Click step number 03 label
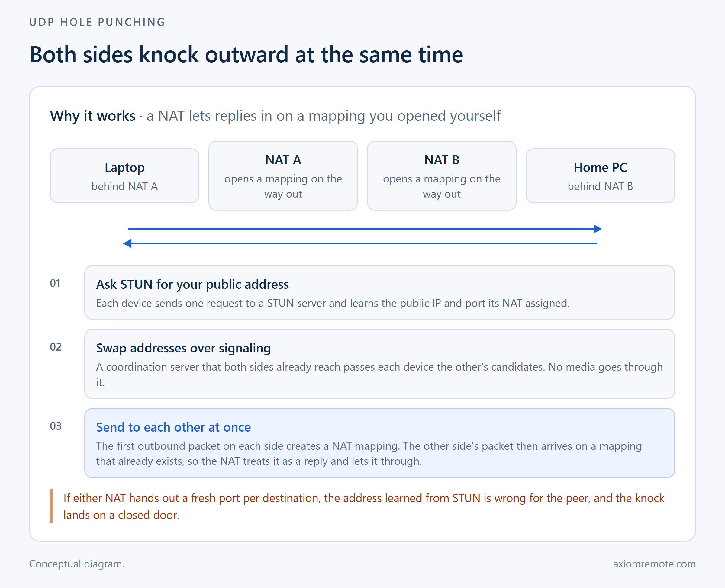This screenshot has height=588, width=725. [x=56, y=426]
